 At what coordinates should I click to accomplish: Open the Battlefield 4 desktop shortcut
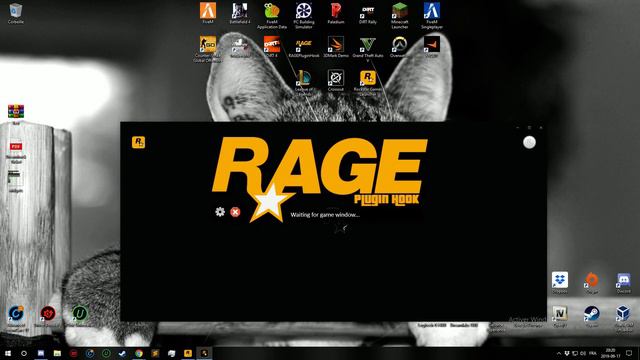[240, 13]
